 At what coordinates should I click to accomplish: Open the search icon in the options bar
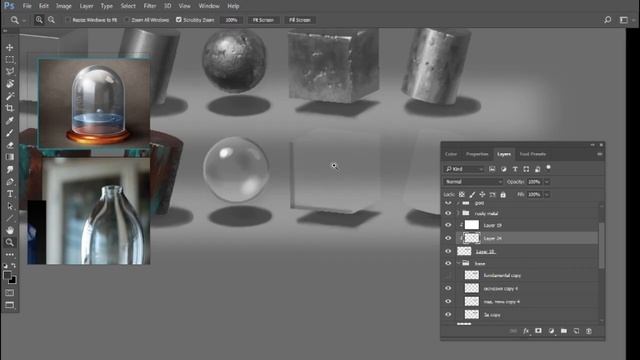tap(608, 20)
